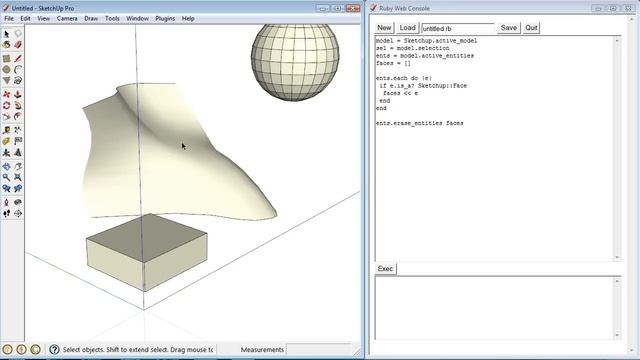Click Load in Ruby Web Console

point(407,28)
